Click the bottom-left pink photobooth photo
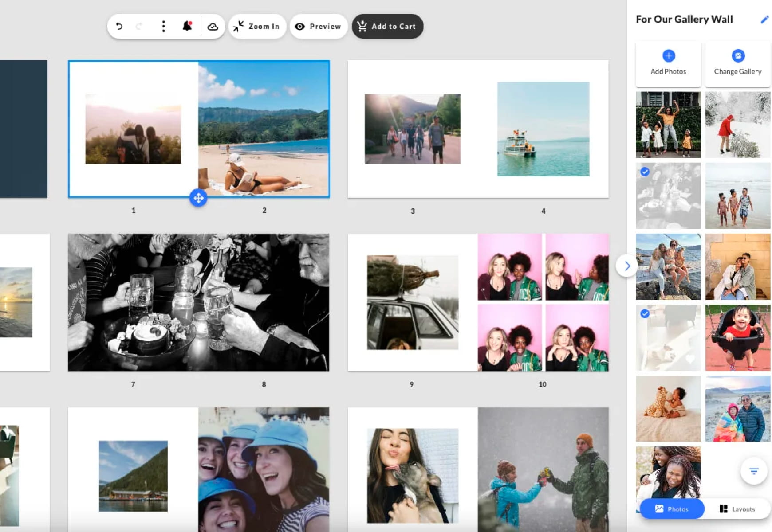This screenshot has height=532, width=772. [509, 338]
